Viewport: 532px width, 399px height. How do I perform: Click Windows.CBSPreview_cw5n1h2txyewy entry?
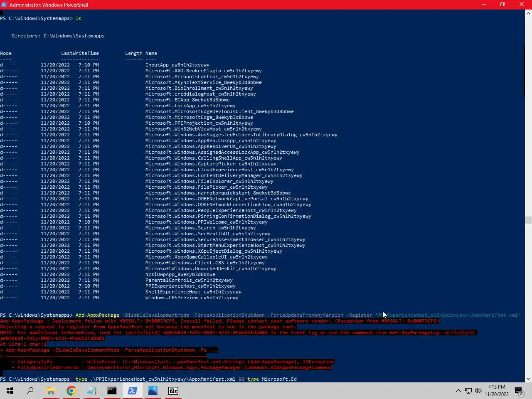pyautogui.click(x=192, y=298)
